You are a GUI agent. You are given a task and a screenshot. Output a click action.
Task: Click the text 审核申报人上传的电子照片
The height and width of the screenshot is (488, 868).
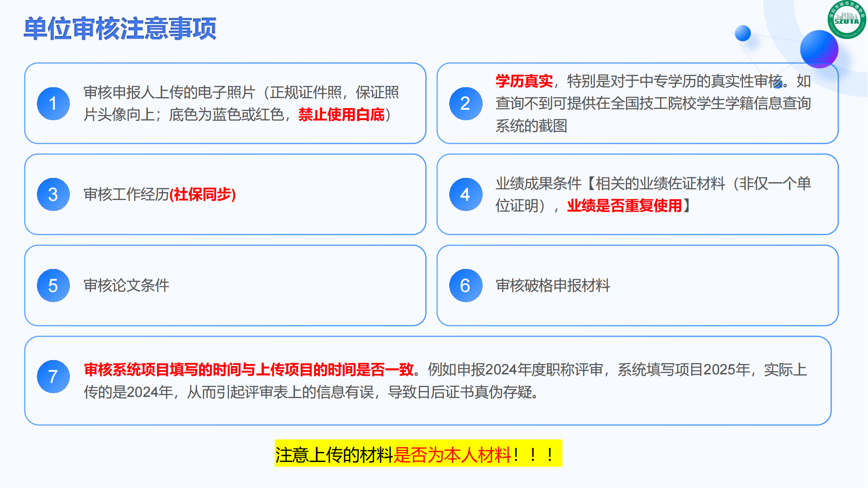[169, 92]
